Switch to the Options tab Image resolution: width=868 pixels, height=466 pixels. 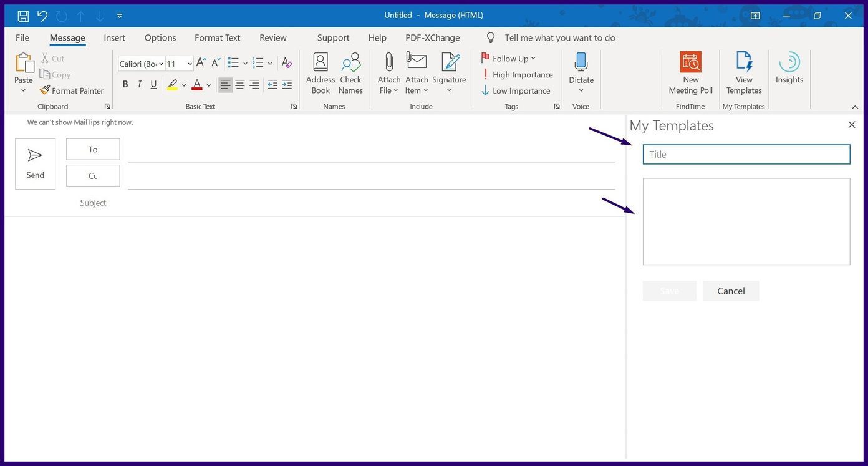pyautogui.click(x=160, y=37)
